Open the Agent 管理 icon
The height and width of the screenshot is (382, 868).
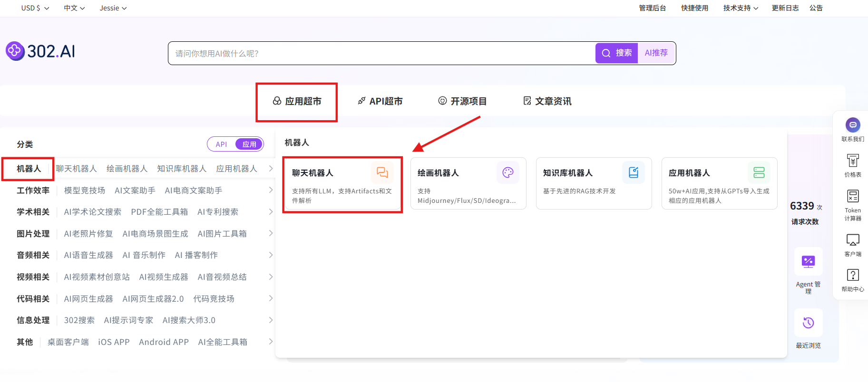808,261
